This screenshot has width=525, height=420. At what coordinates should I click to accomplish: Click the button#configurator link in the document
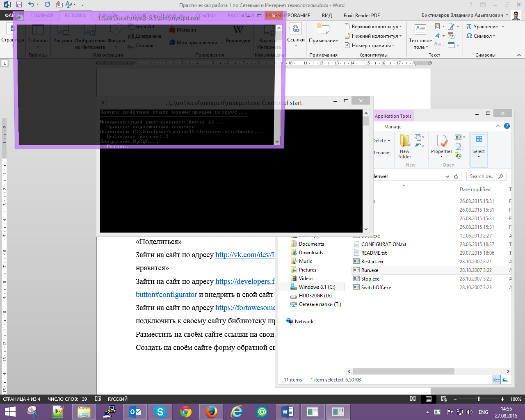point(166,294)
